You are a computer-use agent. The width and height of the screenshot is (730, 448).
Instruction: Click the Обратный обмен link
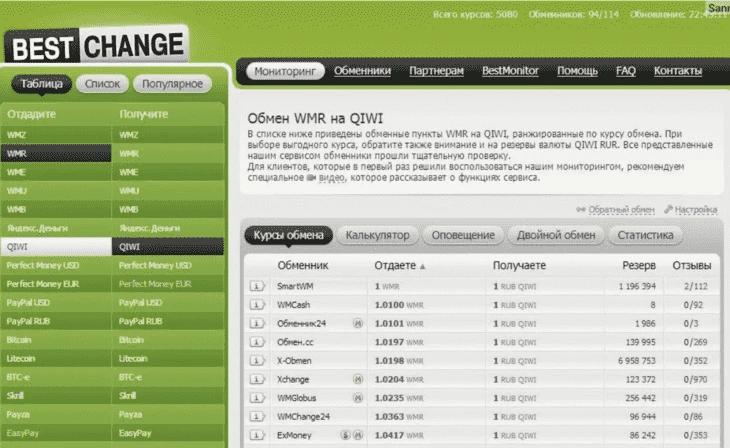(x=622, y=210)
